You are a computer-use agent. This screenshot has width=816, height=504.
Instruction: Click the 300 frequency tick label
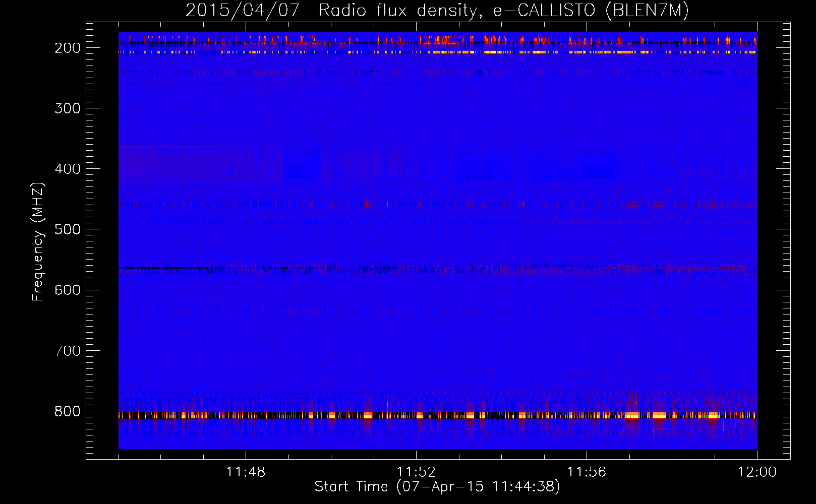(68, 108)
